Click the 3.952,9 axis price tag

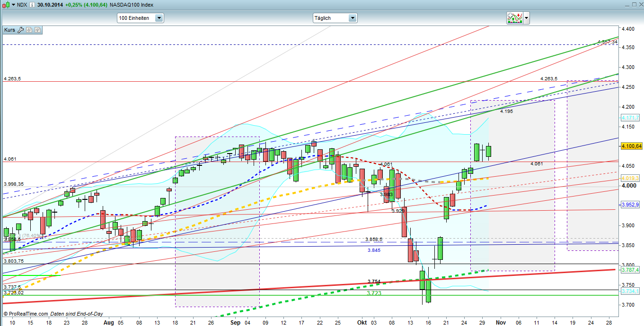click(x=630, y=205)
